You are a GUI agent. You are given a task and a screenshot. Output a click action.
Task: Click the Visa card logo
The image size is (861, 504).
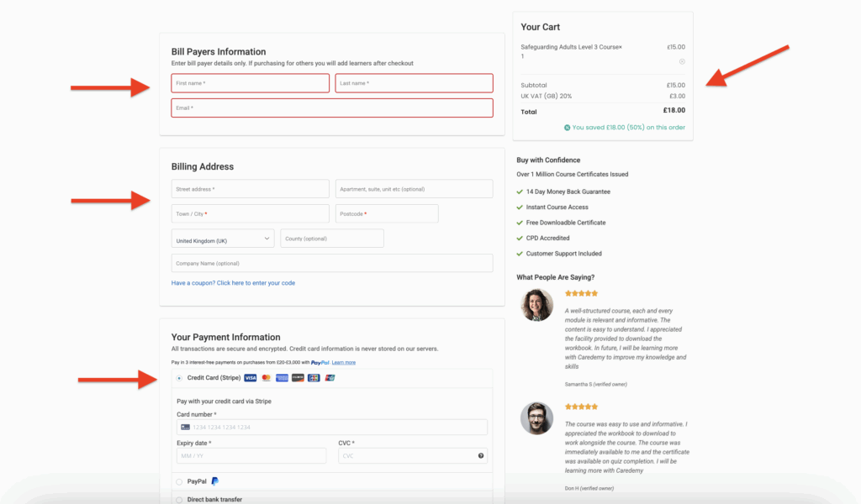pos(251,378)
